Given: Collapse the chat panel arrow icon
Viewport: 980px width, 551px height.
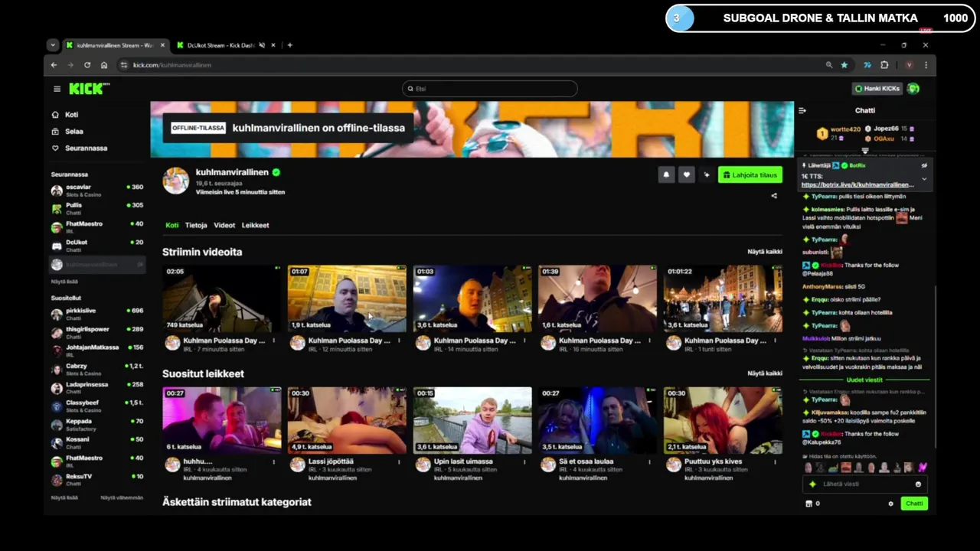Looking at the screenshot, I should coord(802,110).
